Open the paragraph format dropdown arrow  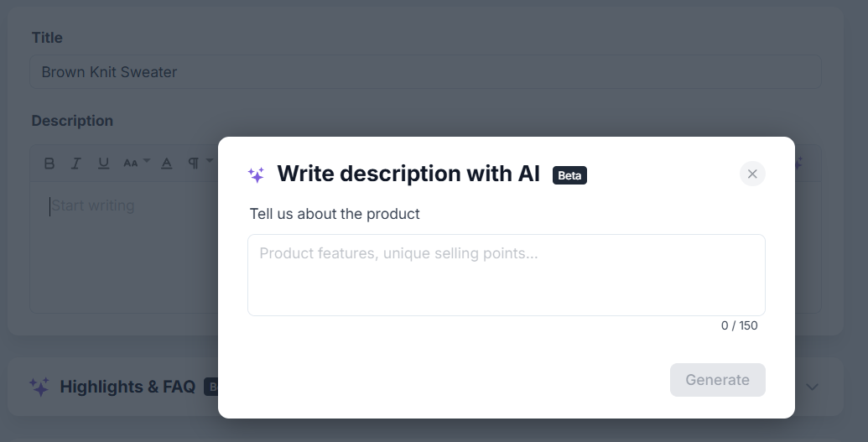click(210, 161)
